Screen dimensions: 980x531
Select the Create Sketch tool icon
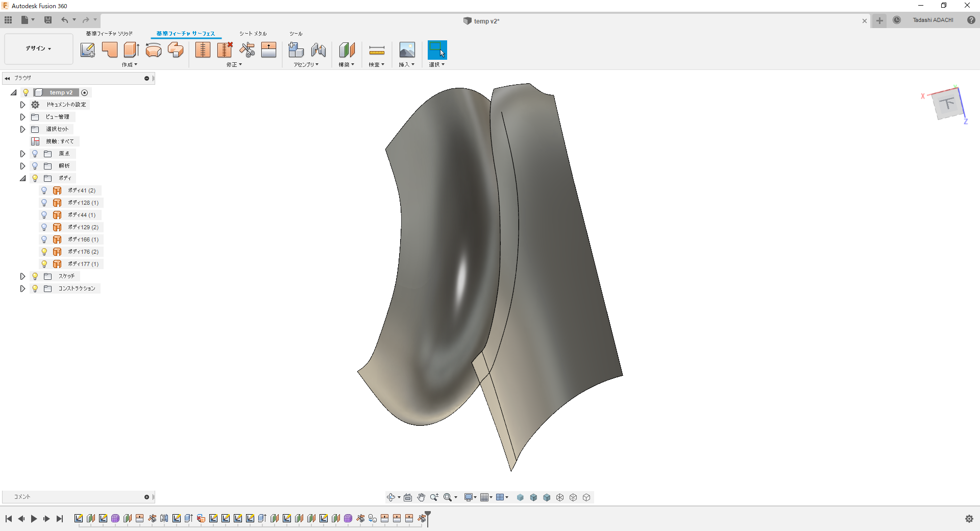pyautogui.click(x=88, y=50)
